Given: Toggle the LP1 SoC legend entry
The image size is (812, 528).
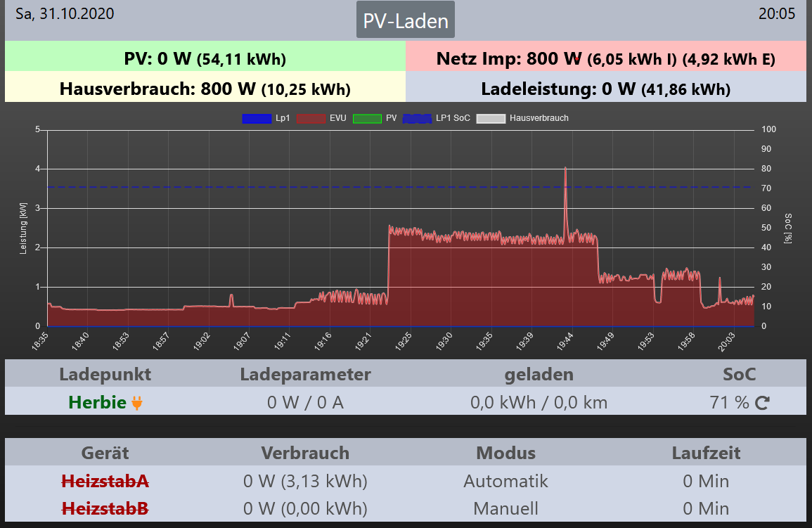Looking at the screenshot, I should [437, 118].
